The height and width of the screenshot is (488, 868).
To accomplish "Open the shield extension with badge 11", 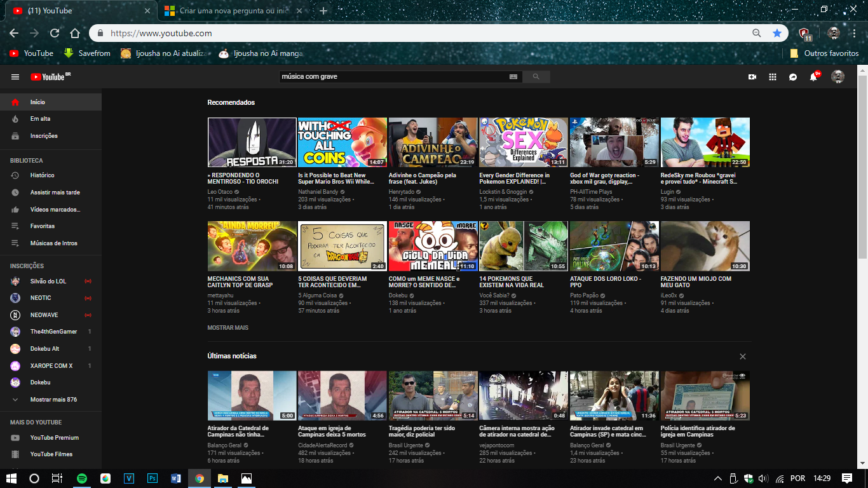I will [804, 34].
